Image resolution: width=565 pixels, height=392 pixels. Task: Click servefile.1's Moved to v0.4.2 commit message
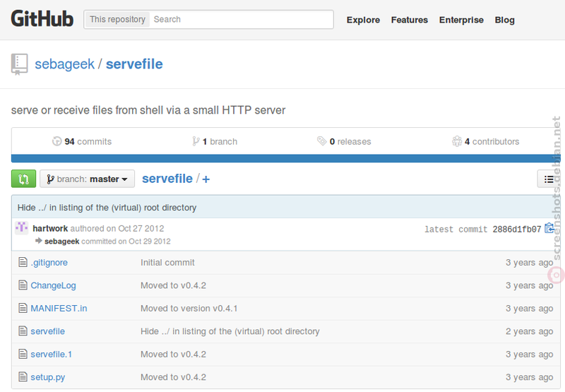tap(173, 354)
